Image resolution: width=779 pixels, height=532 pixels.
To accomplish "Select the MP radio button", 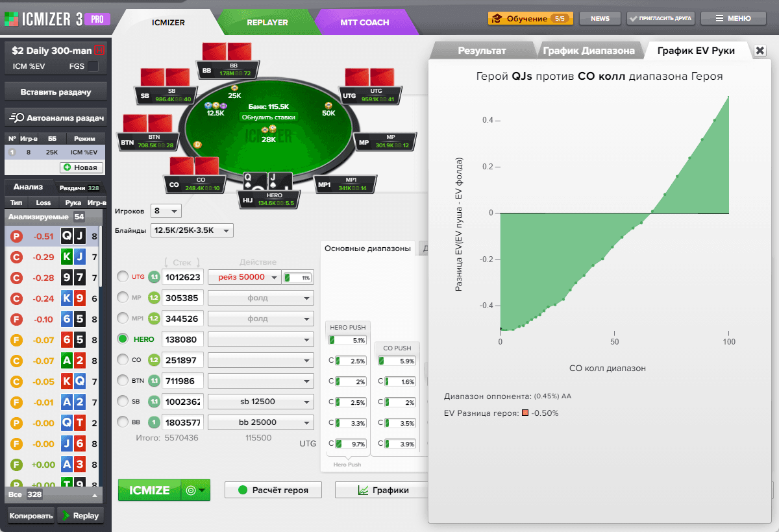I will point(123,298).
